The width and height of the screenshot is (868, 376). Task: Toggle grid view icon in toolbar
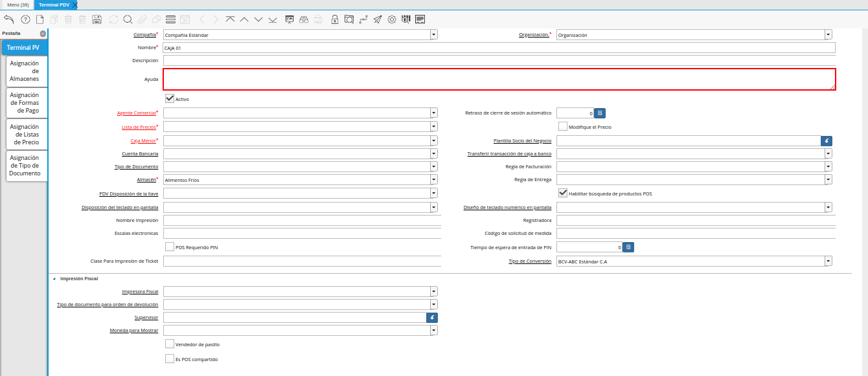point(170,19)
